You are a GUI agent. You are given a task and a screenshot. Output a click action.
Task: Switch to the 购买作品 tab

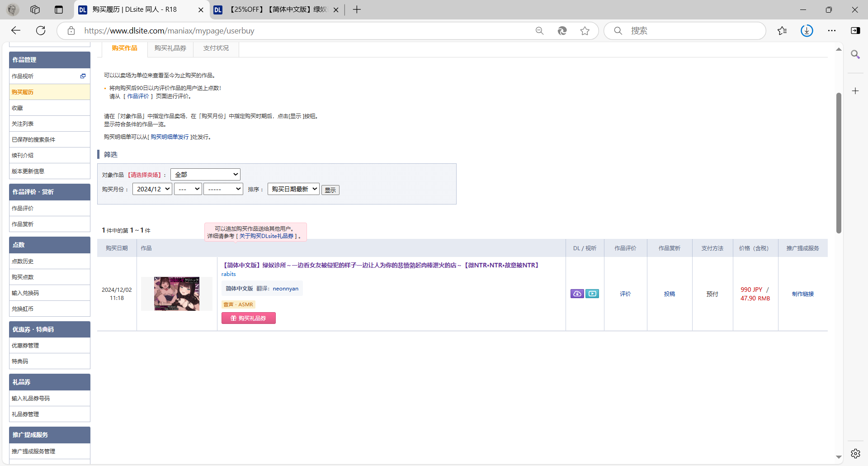tap(124, 48)
